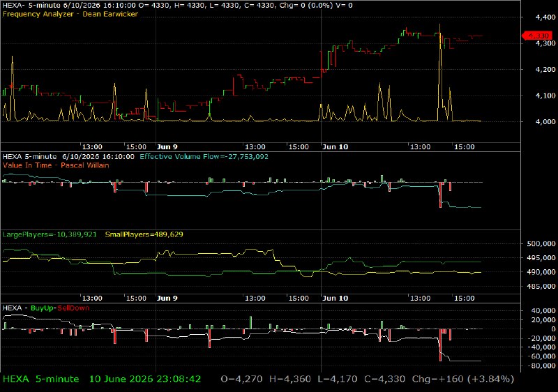Click the 'Jun 10' date label under players panel

(335, 298)
